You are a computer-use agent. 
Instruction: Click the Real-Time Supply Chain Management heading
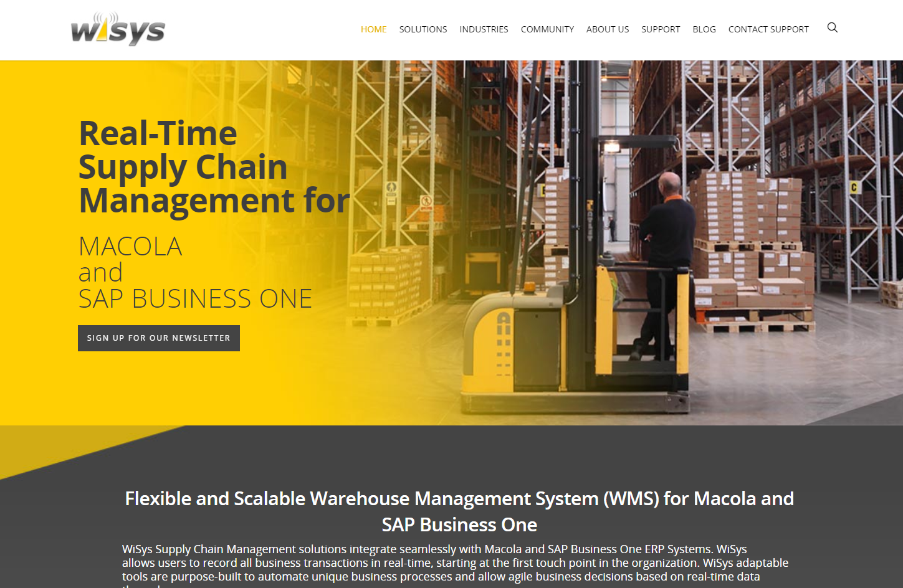coord(214,167)
